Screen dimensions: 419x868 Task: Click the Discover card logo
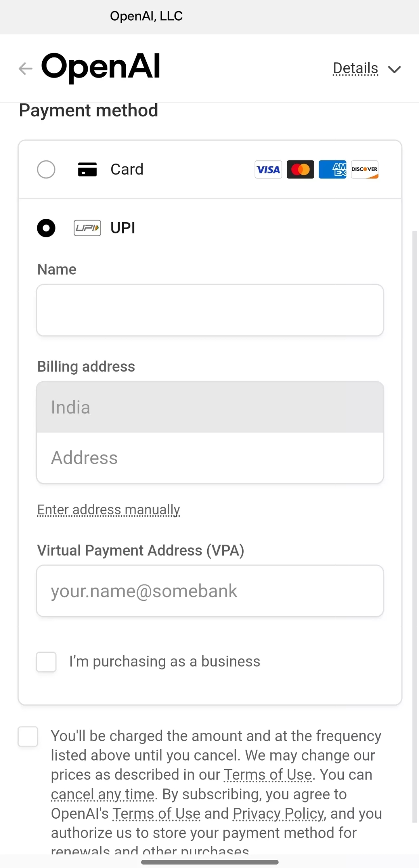[365, 169]
